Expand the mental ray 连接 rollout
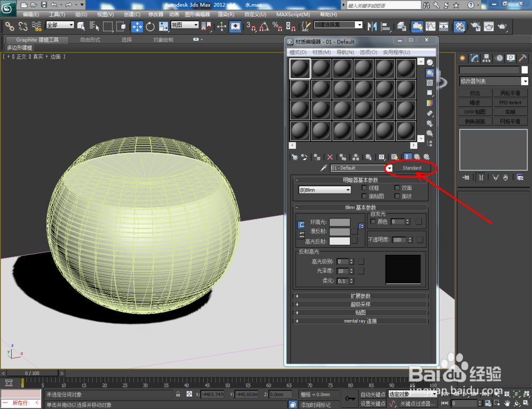 [x=360, y=321]
